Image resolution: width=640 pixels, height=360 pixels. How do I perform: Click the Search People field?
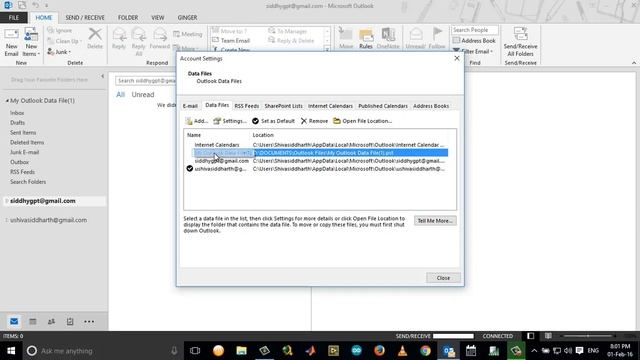[474, 30]
